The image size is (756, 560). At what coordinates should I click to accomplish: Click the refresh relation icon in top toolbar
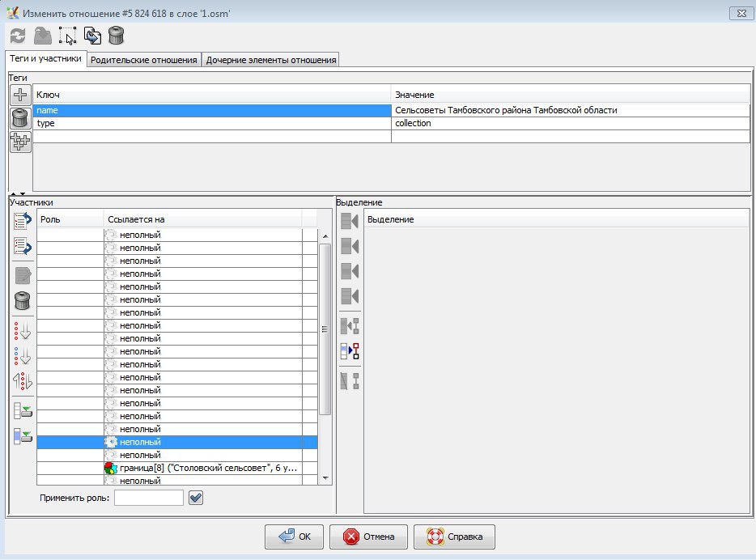18,36
